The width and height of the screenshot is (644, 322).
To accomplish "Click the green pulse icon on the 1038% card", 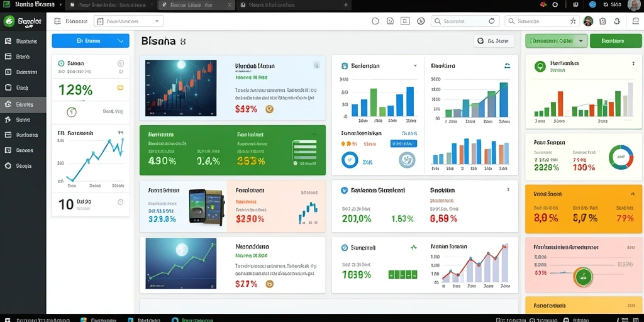I will pyautogui.click(x=413, y=248).
